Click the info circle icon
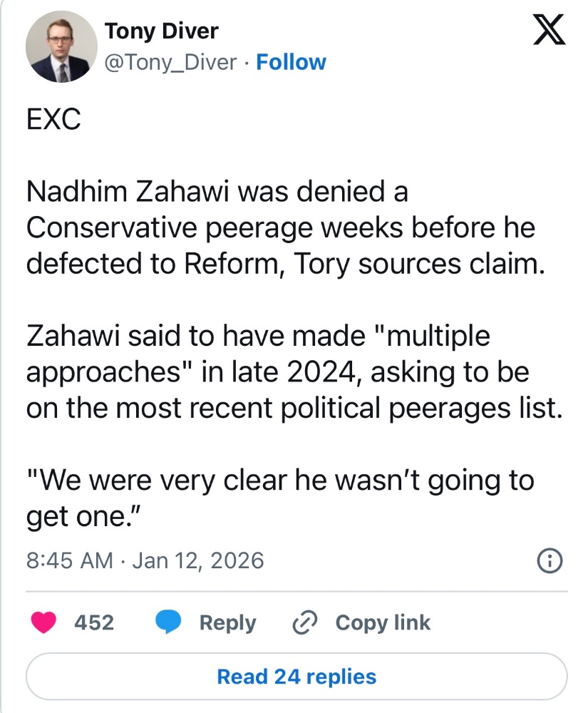Viewport: 588px width, 713px height. tap(550, 561)
